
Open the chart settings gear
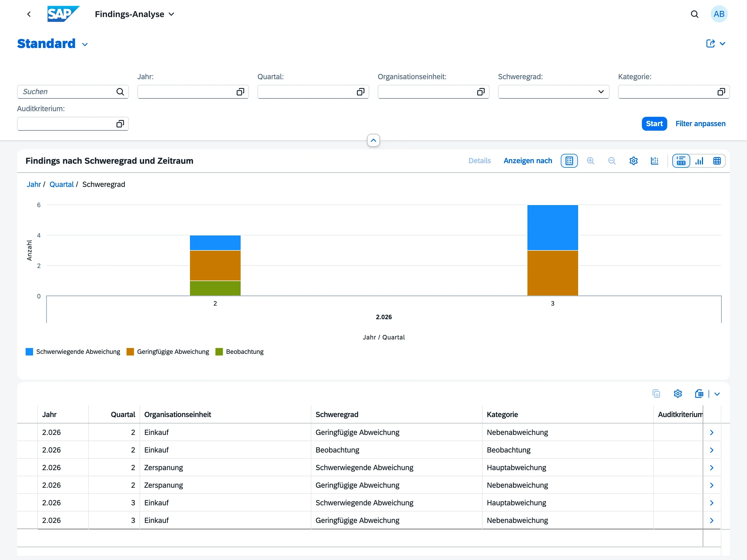(633, 161)
